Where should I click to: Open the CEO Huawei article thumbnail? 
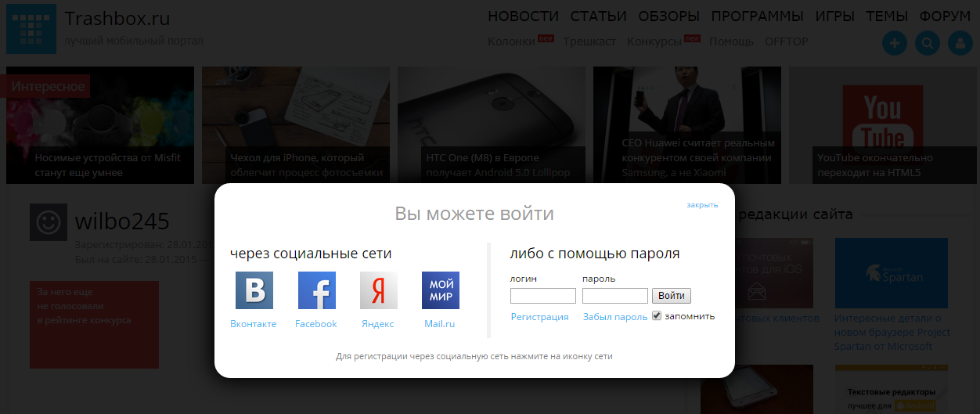tap(687, 125)
